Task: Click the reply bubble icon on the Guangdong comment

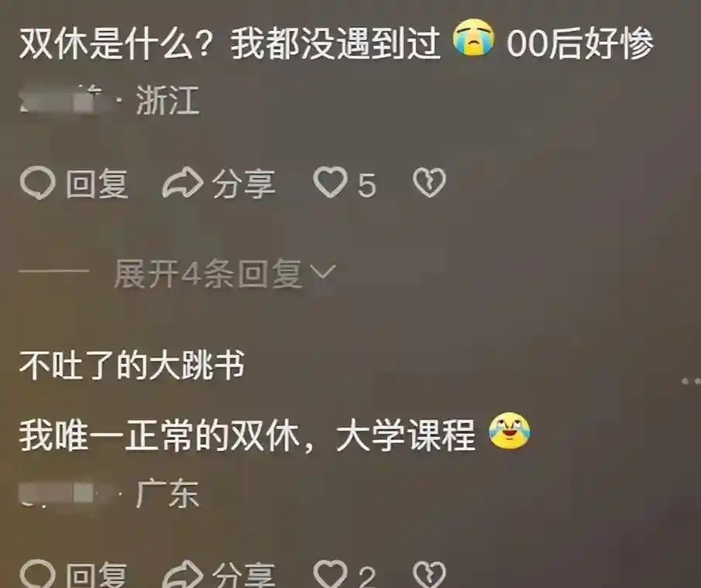Action: point(37,574)
